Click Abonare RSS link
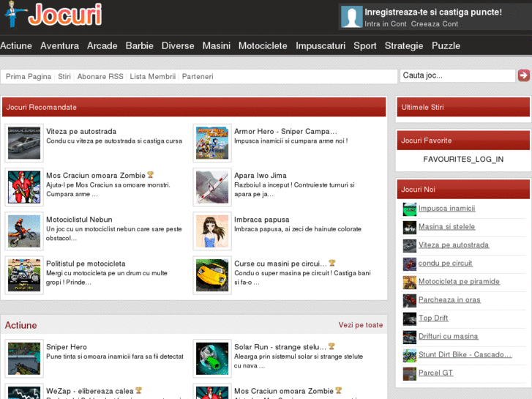 coord(100,76)
